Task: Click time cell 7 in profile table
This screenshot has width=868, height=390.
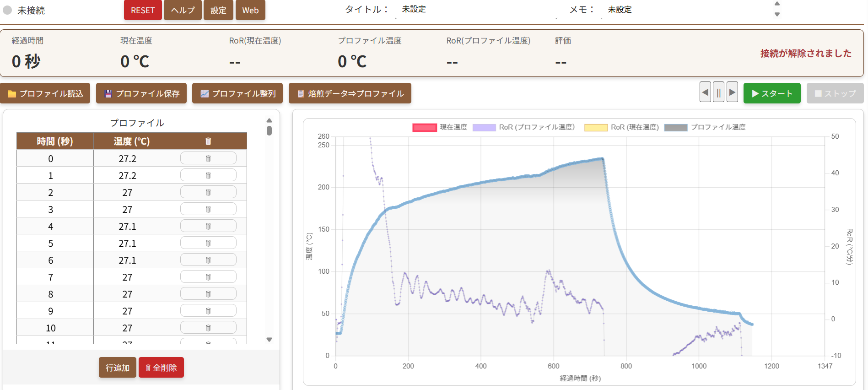Action: point(55,277)
